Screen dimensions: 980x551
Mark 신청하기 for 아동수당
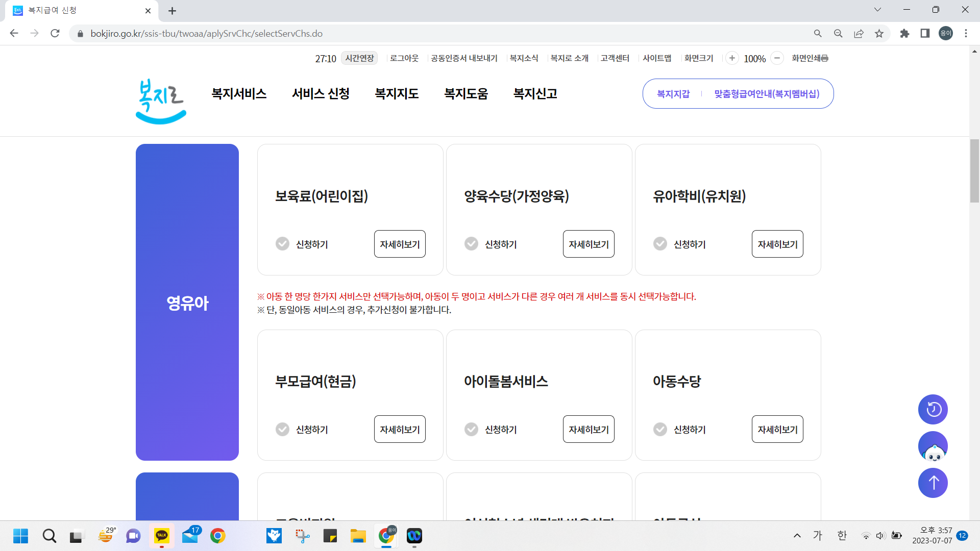[660, 429]
